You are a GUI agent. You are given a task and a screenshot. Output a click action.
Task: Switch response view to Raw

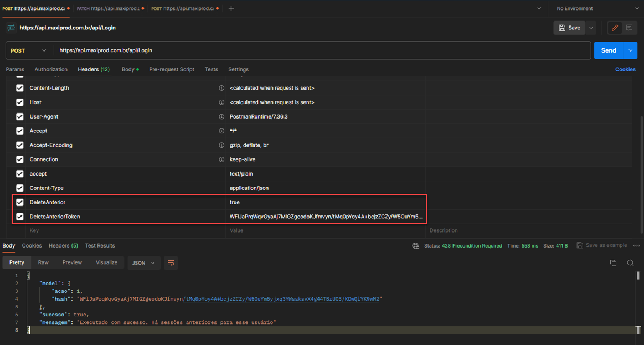(x=43, y=262)
